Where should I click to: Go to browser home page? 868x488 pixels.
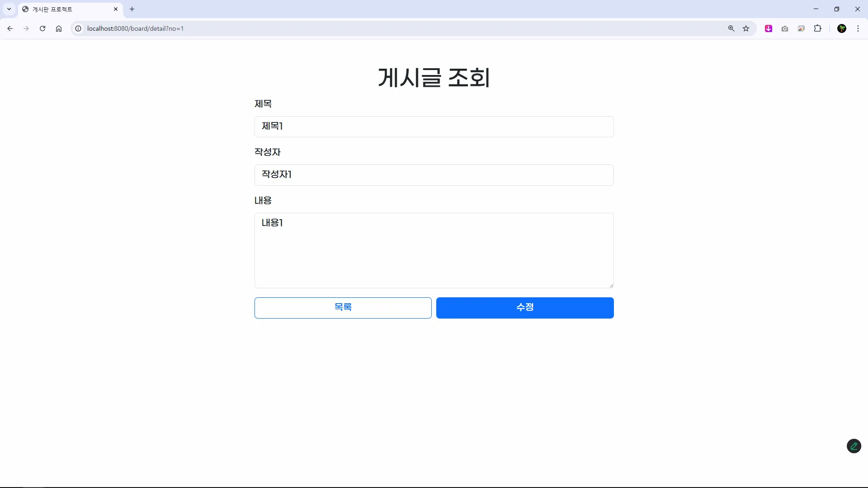click(x=59, y=28)
